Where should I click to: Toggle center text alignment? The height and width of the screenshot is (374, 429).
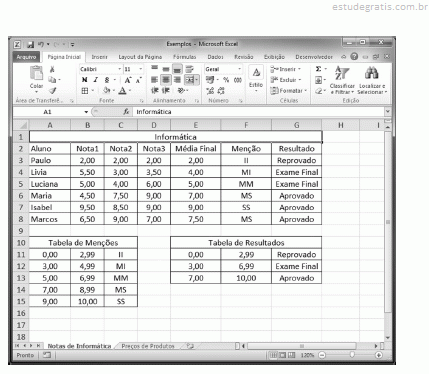(x=166, y=80)
